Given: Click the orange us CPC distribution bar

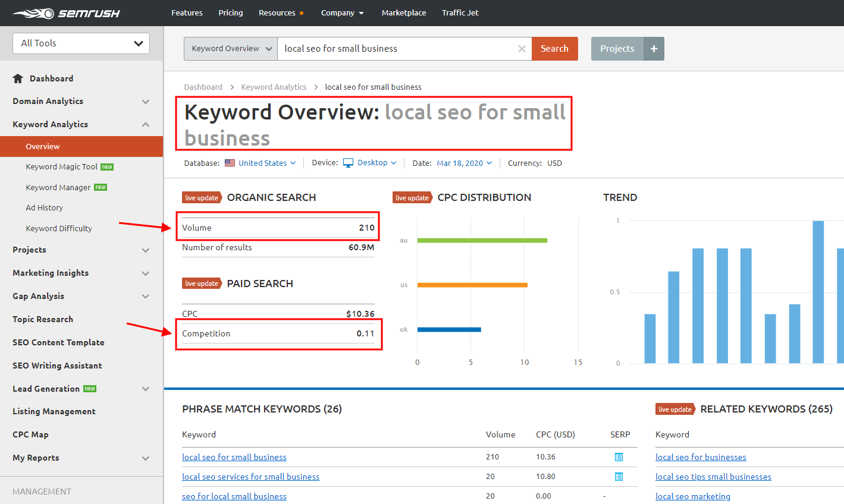Looking at the screenshot, I should 472,285.
